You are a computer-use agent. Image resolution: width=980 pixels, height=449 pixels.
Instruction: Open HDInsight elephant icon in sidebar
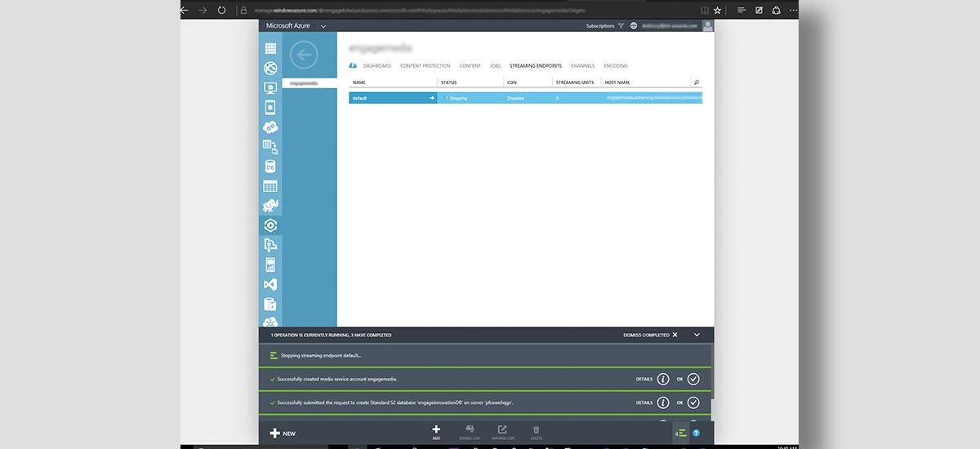(270, 206)
